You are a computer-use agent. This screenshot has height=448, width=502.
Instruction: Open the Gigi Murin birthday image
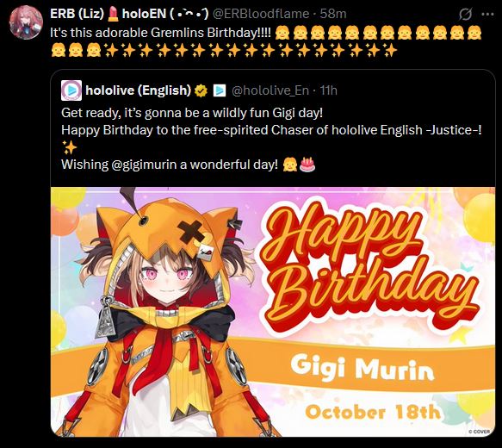pyautogui.click(x=273, y=312)
